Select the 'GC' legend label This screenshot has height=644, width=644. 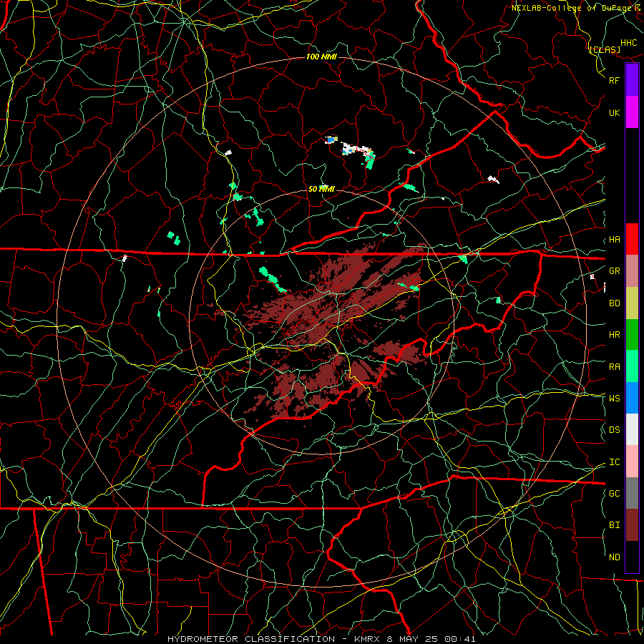click(615, 493)
